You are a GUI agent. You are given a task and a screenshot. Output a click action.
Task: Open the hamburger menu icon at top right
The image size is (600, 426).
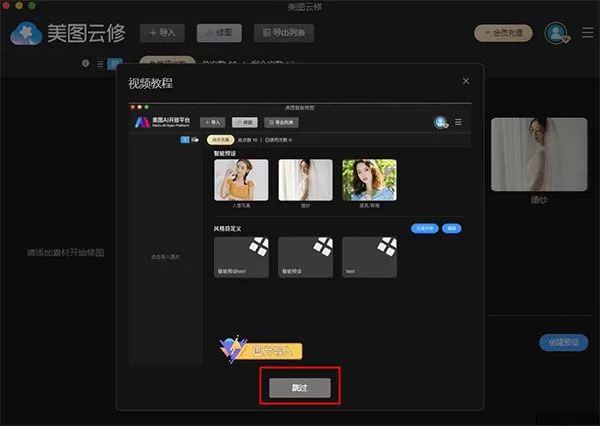coord(587,33)
